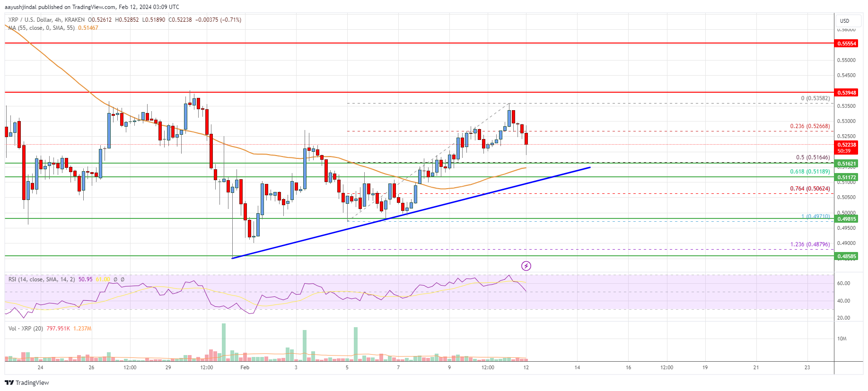Click the volume value 797.951K
The image size is (868, 391).
[58, 328]
